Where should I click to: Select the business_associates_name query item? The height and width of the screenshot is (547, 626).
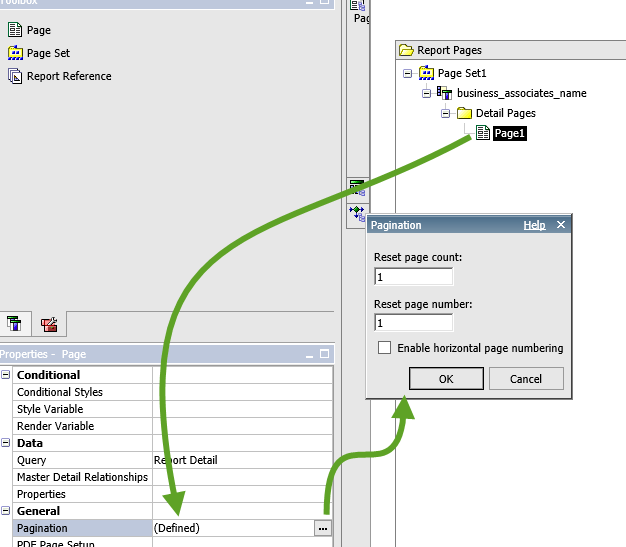[x=521, y=93]
